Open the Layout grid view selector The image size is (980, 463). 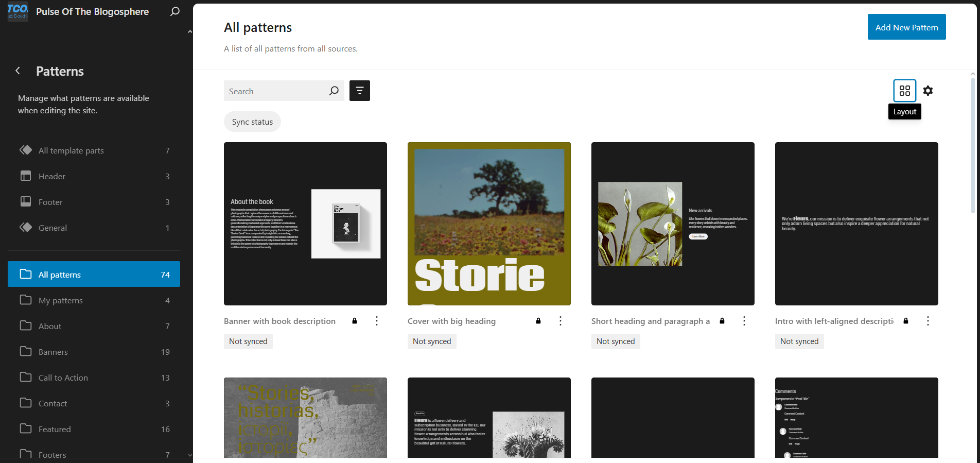(904, 91)
